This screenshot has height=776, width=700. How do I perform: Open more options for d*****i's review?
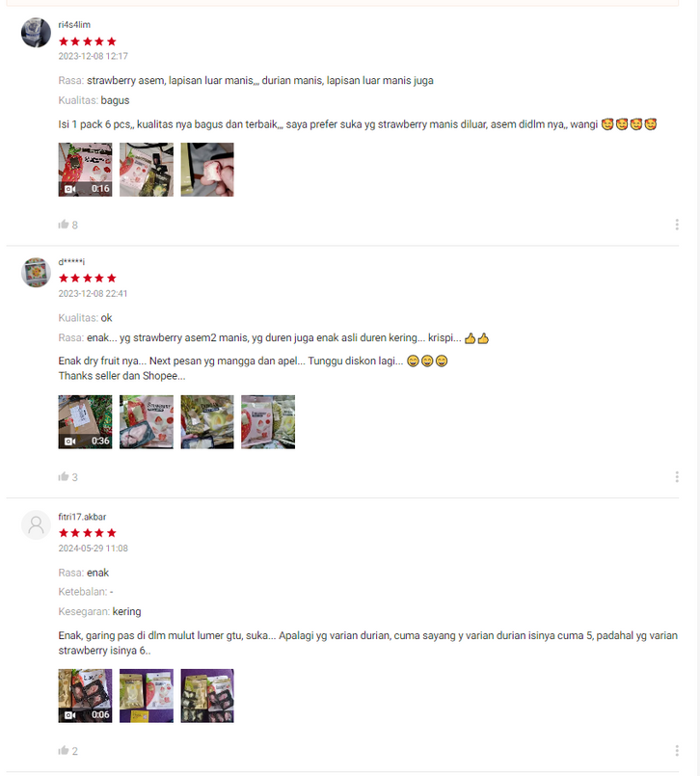tap(677, 477)
